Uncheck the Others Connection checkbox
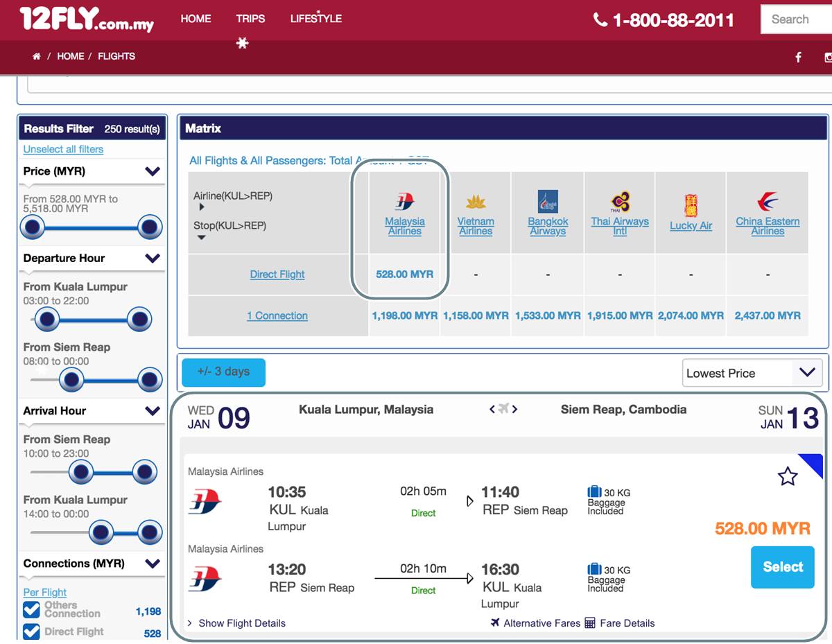832x644 pixels. [31, 609]
